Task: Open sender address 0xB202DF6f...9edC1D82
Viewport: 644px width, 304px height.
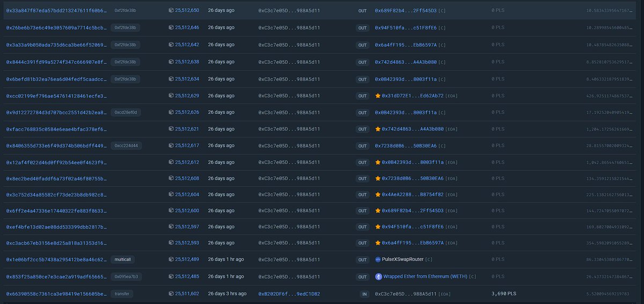Action: click(x=289, y=294)
